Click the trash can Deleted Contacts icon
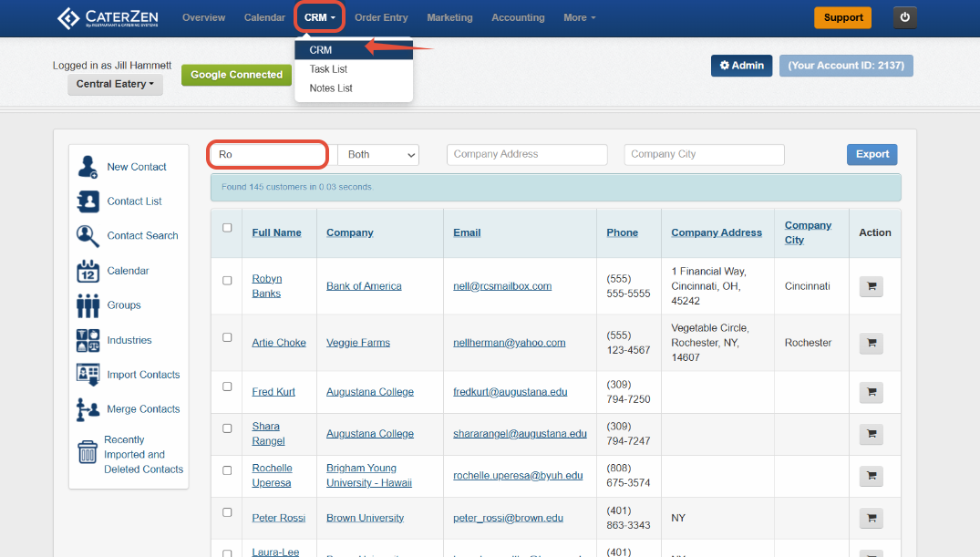This screenshot has height=557, width=980. tap(88, 452)
